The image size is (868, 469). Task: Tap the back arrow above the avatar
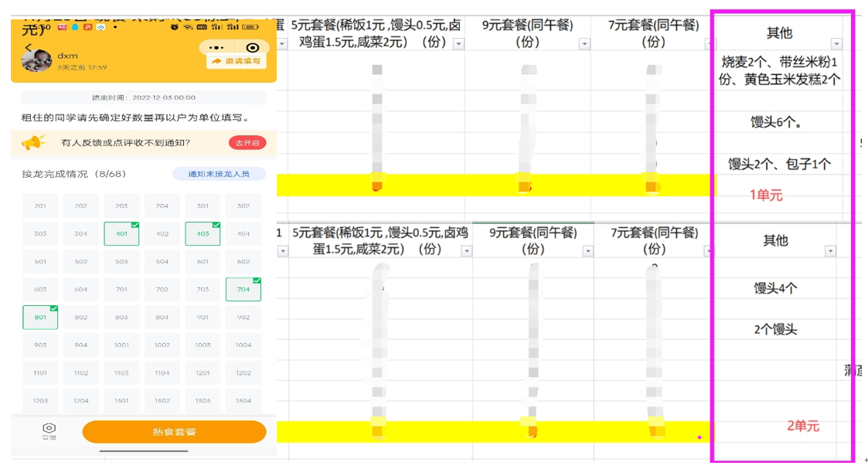coord(29,48)
